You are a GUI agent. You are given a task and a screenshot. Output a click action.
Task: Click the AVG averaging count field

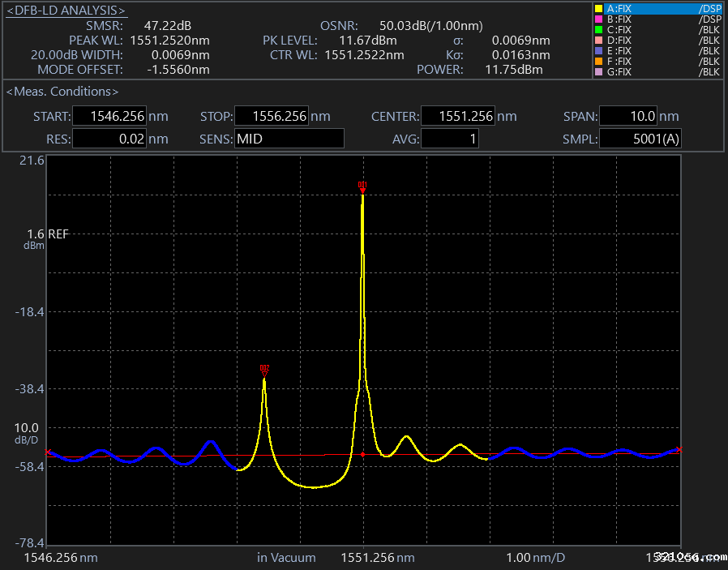(x=450, y=139)
